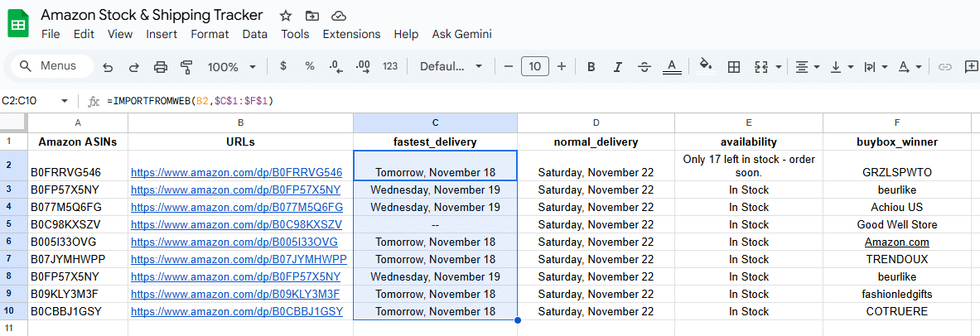Image resolution: width=980 pixels, height=336 pixels.
Task: Star this spreadsheet document
Action: coord(286,16)
